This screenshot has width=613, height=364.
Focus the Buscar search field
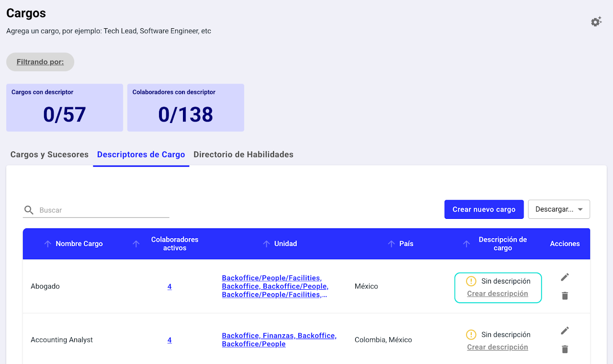(x=103, y=210)
